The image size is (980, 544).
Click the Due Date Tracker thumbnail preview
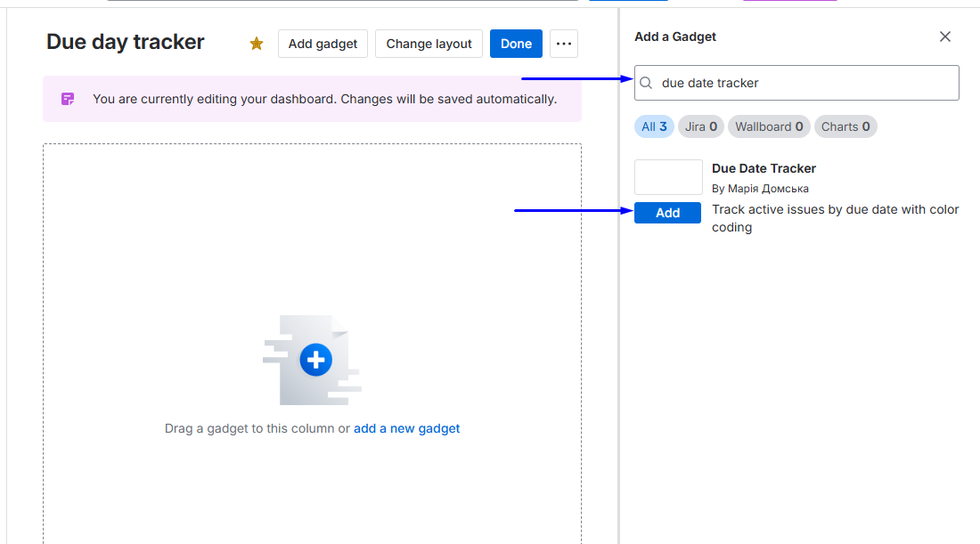point(668,177)
